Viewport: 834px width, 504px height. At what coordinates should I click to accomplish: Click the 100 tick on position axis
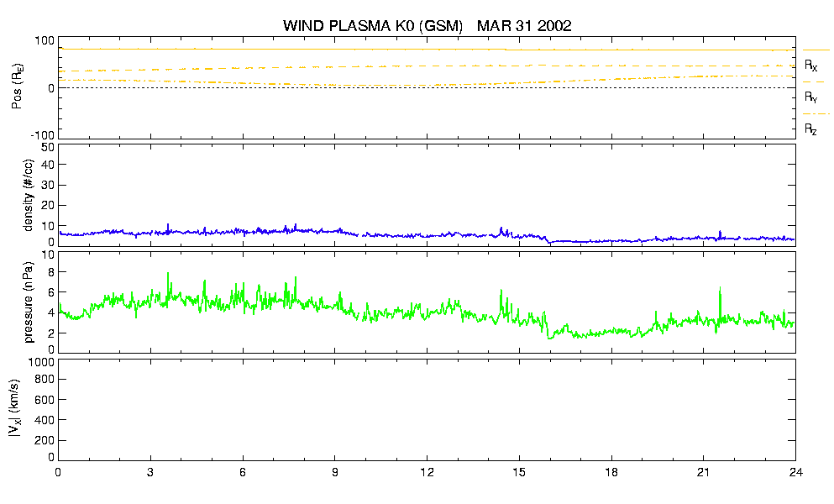(45, 41)
